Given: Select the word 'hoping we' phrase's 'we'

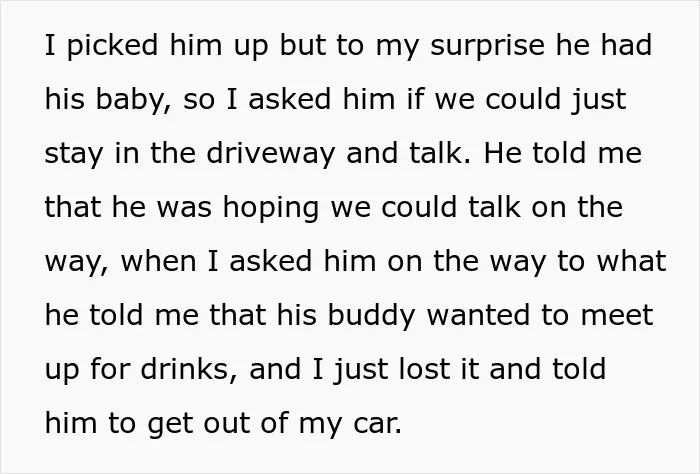Looking at the screenshot, I should [x=350, y=208].
